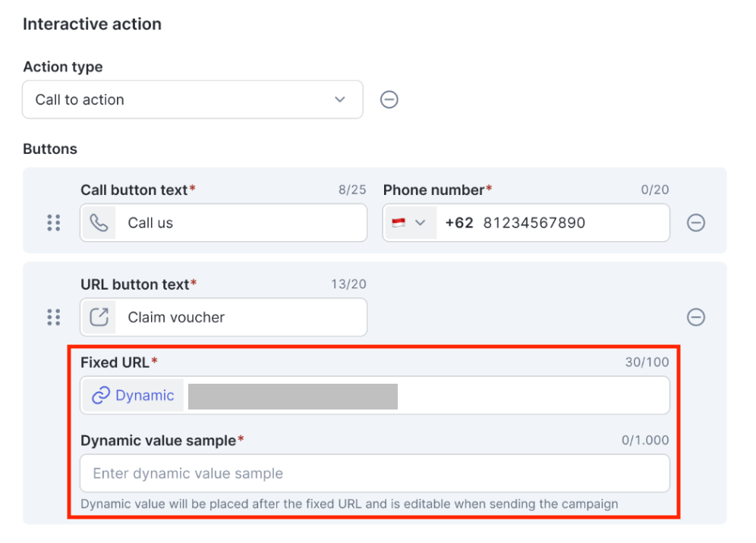Click the external link icon beside Claim voucher
The height and width of the screenshot is (543, 756).
point(99,317)
